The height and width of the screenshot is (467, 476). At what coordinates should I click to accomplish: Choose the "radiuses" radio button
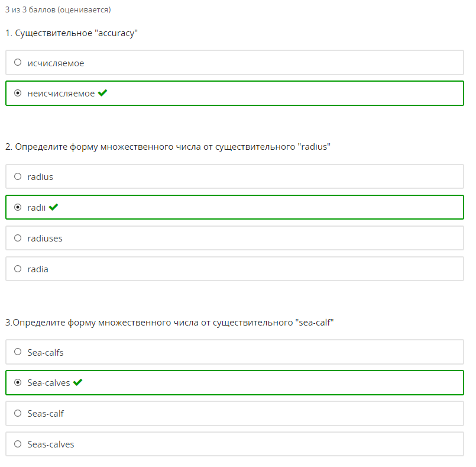click(18, 238)
